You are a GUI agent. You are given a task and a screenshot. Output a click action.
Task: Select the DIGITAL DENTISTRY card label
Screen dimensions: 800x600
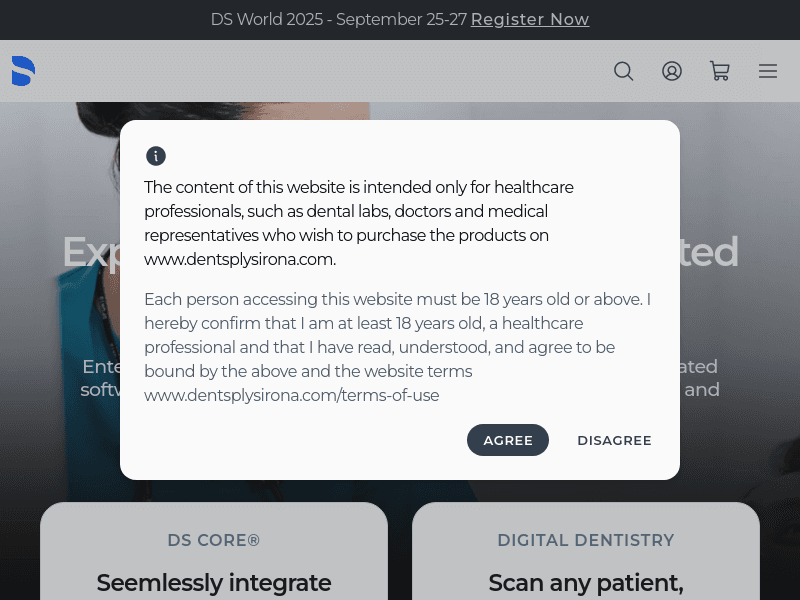[x=586, y=540]
